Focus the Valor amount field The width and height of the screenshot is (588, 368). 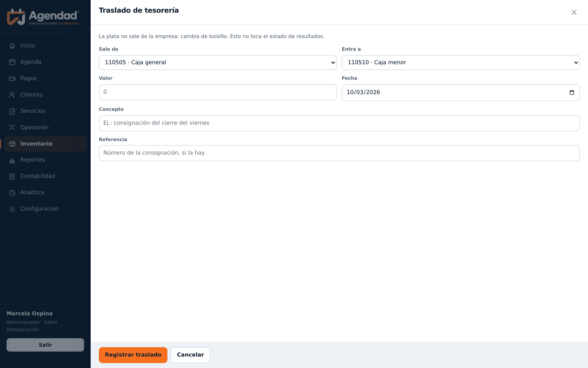tap(218, 92)
